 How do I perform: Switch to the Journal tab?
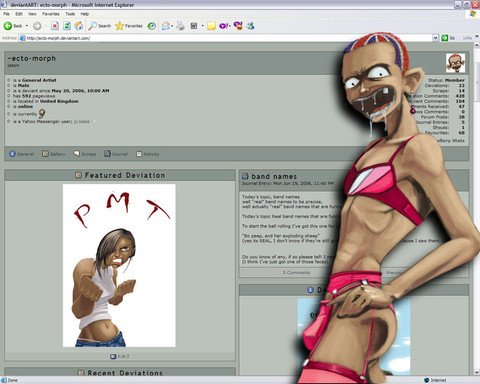pos(116,154)
